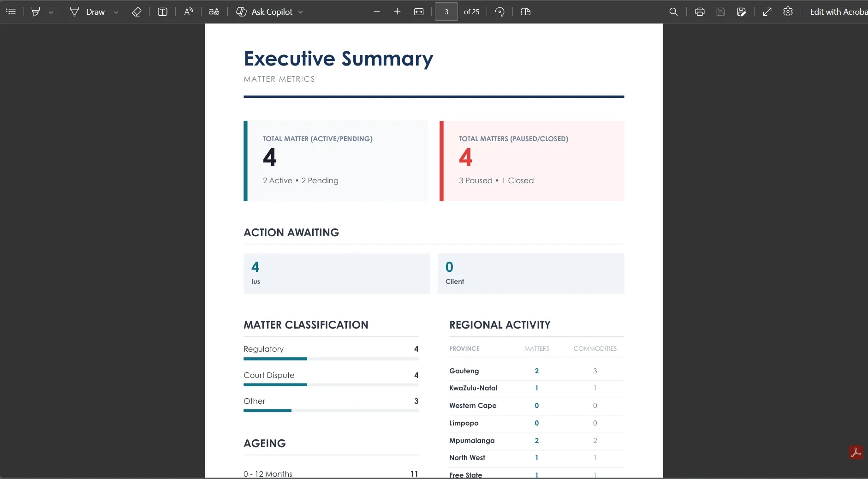Viewport: 868px width, 479px height.
Task: Activate the Read aloud icon
Action: coord(188,12)
